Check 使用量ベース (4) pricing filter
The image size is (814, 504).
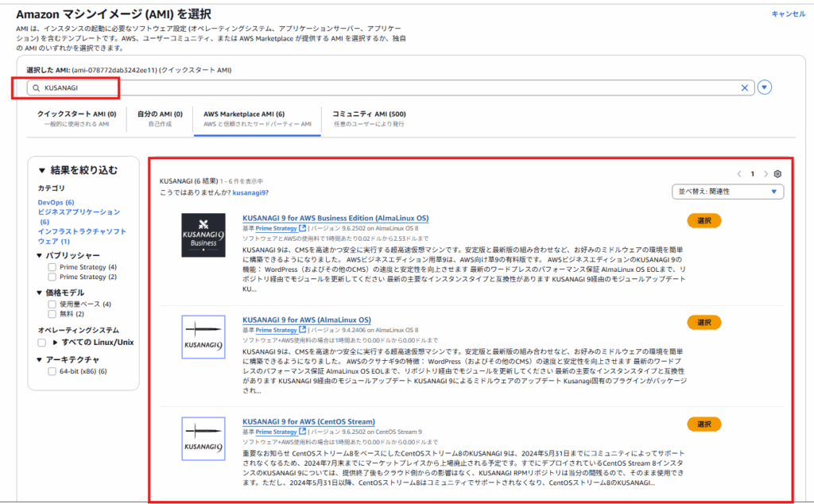(x=52, y=304)
